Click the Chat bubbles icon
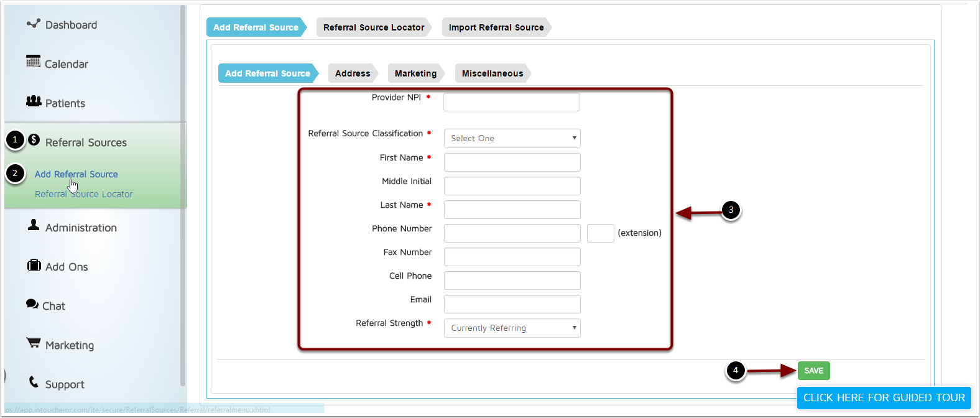This screenshot has height=418, width=980. pyautogui.click(x=32, y=304)
